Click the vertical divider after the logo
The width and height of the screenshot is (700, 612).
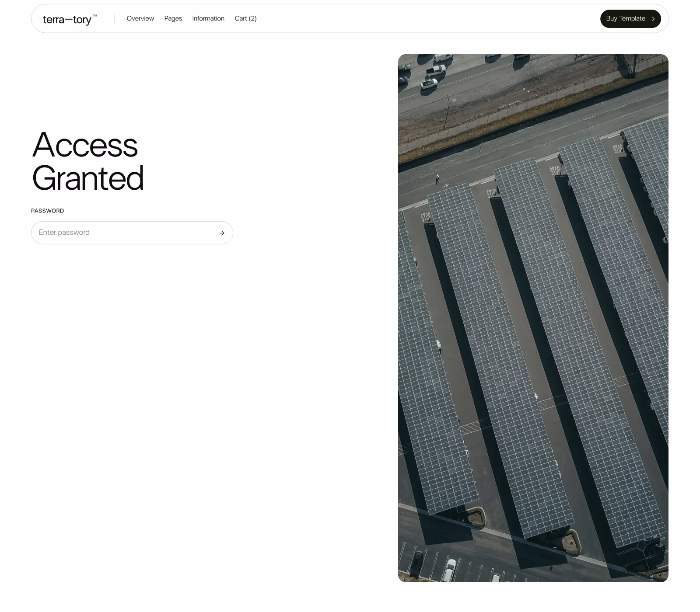tap(114, 19)
